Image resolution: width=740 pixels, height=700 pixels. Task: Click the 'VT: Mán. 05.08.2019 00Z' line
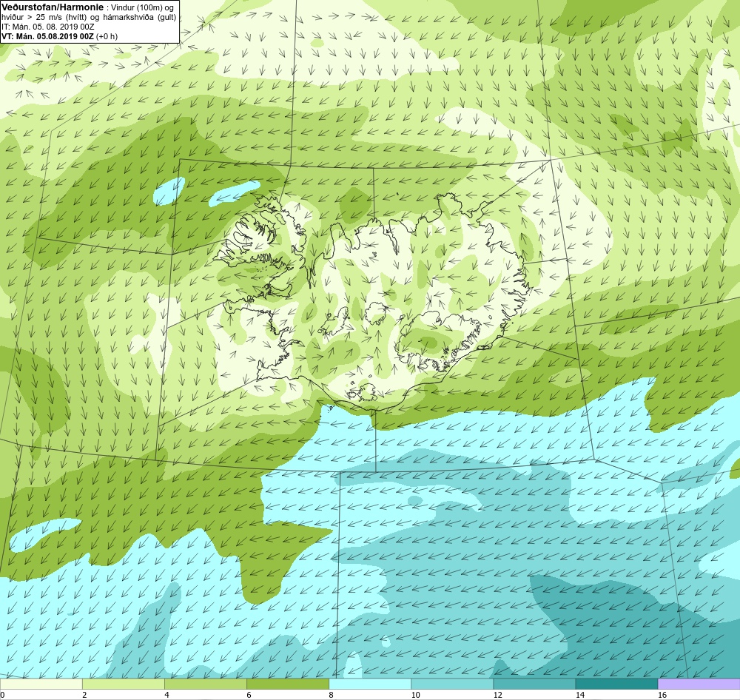pyautogui.click(x=47, y=36)
